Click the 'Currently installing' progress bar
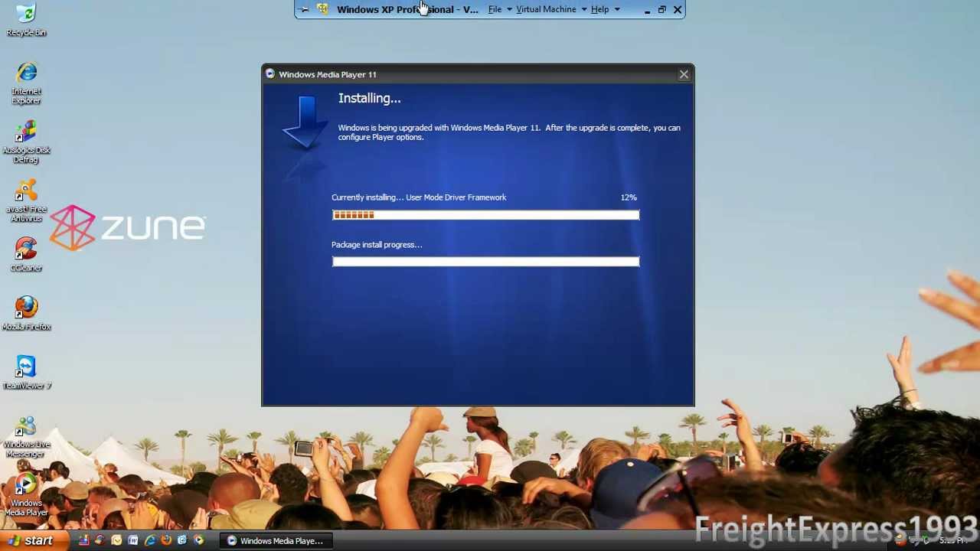The width and height of the screenshot is (980, 551). (x=485, y=215)
